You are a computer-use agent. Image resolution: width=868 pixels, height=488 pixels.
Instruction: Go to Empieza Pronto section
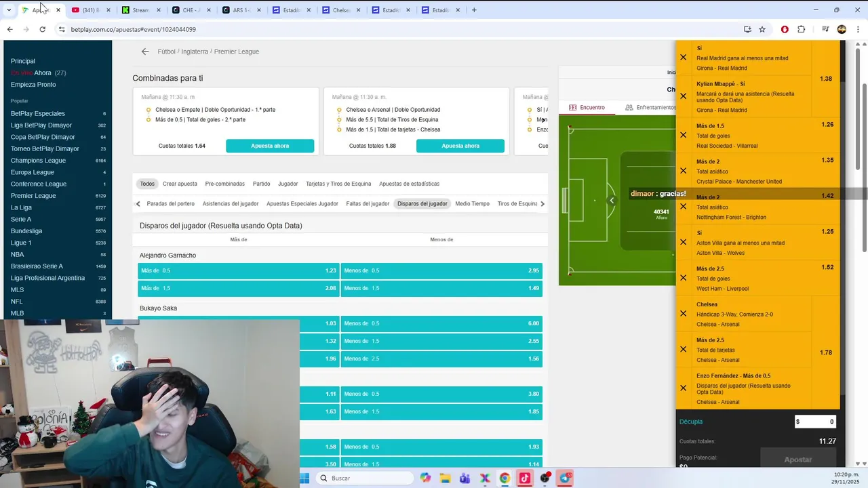[33, 85]
